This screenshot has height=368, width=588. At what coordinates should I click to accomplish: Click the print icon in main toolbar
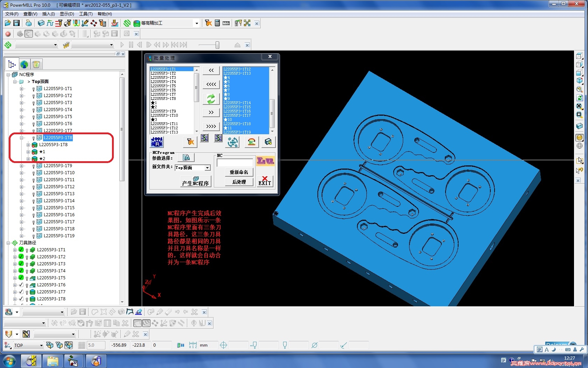tap(29, 23)
